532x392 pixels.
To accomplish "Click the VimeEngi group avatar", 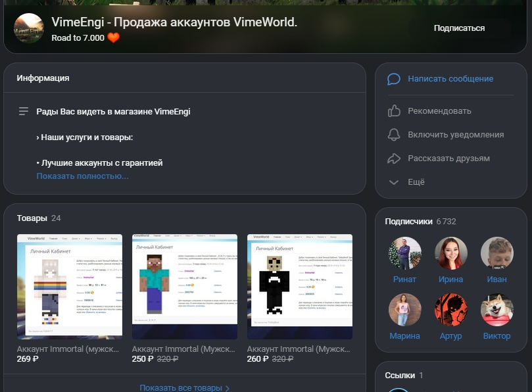I will 29,28.
